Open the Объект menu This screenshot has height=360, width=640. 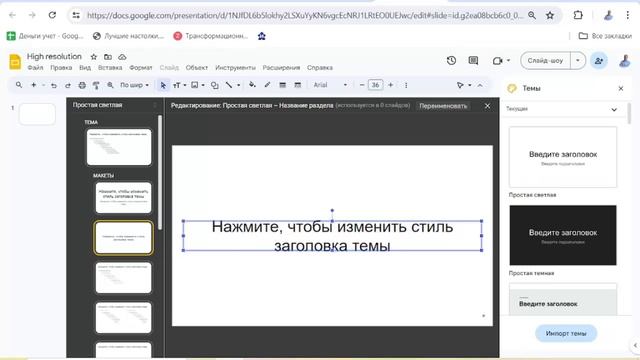click(x=197, y=68)
